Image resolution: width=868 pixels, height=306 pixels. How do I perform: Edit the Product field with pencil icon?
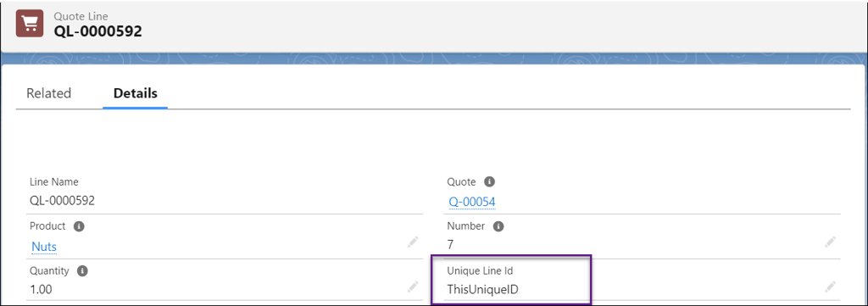coord(413,242)
